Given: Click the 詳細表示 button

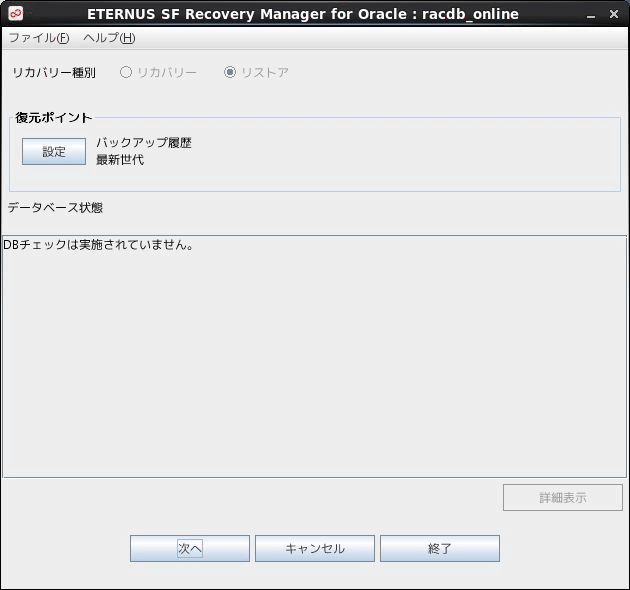Looking at the screenshot, I should coord(562,498).
